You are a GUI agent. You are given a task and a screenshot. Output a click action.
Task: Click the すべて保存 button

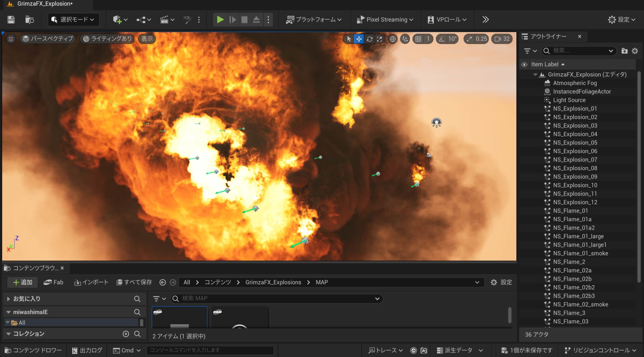pos(134,282)
